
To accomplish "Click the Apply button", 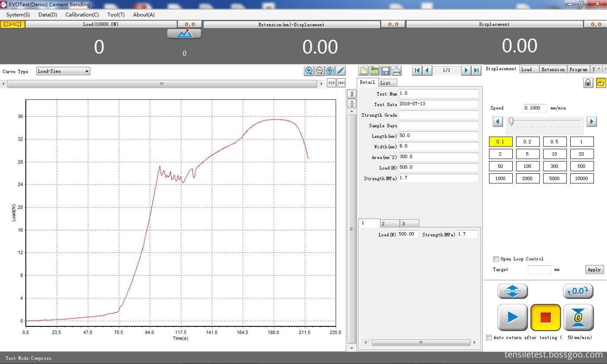I will tap(594, 270).
